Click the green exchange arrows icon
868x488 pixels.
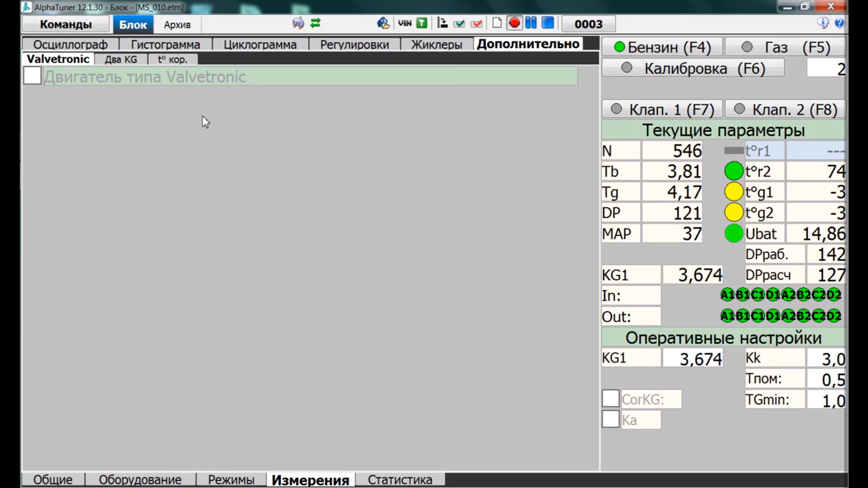point(316,23)
